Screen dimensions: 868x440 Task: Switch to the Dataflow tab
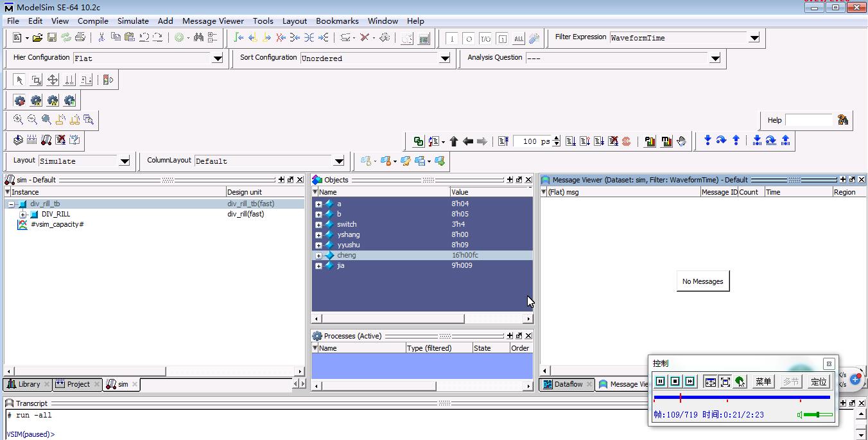point(567,384)
